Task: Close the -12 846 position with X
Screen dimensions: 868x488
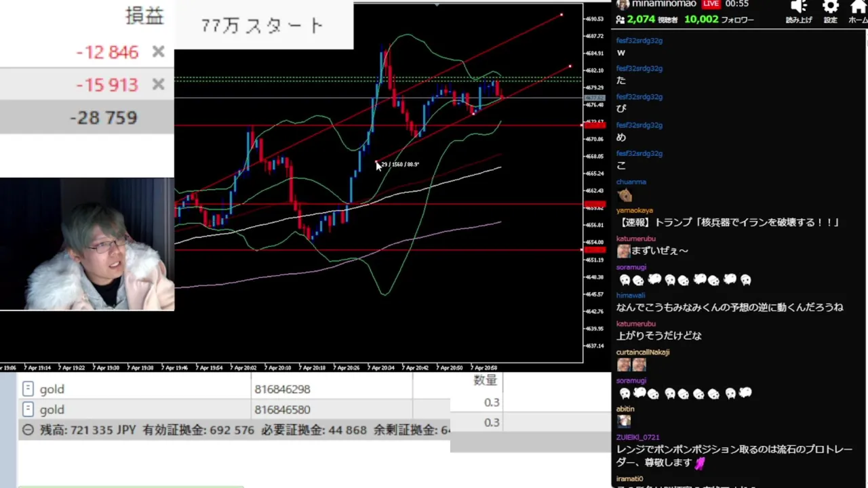Action: 158,52
